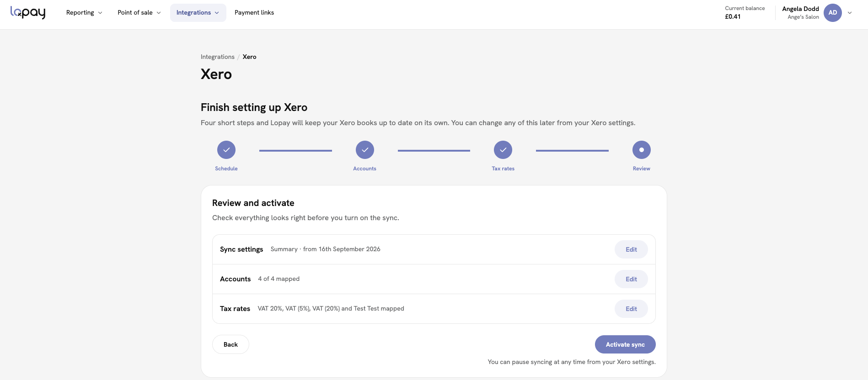
Task: Click the Integrations breadcrumb link
Action: tap(218, 57)
